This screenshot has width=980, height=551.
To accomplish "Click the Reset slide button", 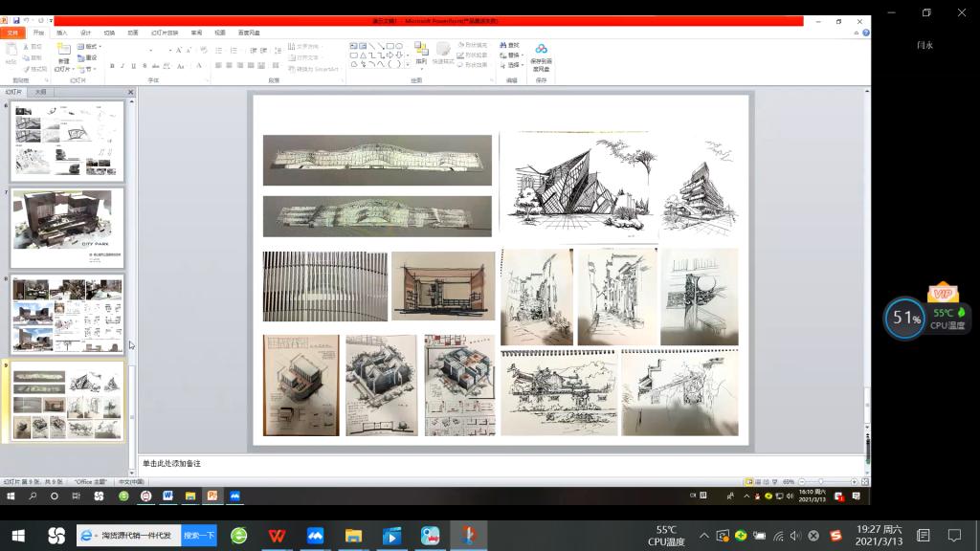I will coord(90,57).
